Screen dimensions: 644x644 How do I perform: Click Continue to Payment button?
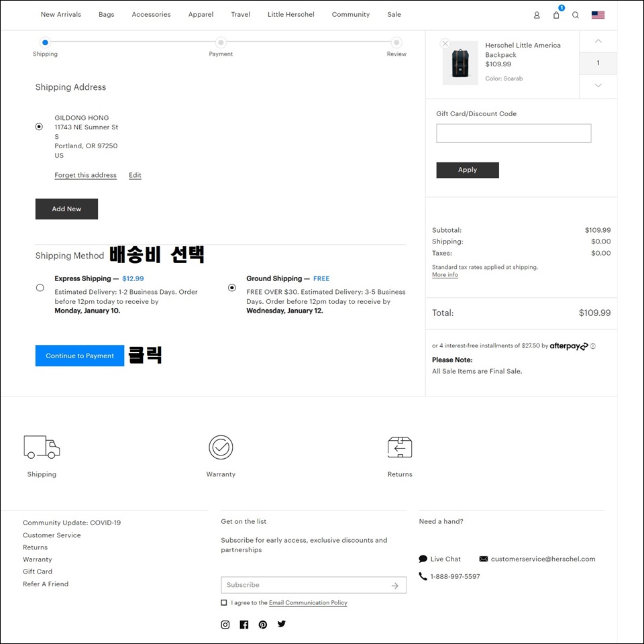click(80, 356)
